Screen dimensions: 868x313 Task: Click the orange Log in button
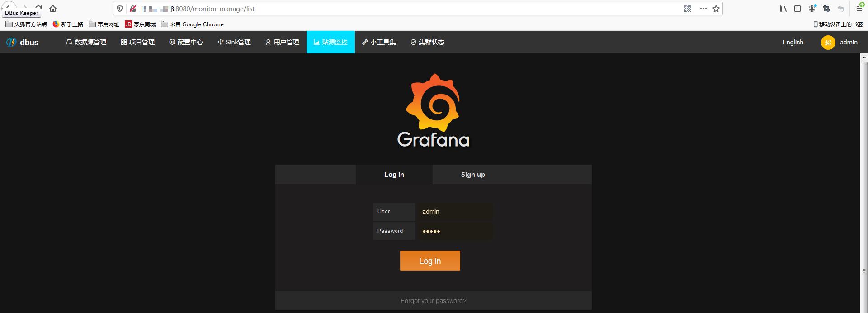pyautogui.click(x=430, y=261)
